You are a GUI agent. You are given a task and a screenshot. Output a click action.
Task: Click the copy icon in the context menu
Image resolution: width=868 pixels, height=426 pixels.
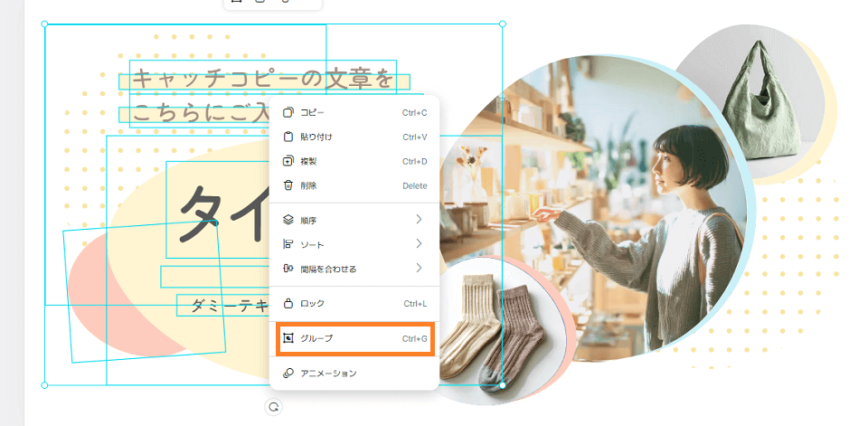point(288,112)
